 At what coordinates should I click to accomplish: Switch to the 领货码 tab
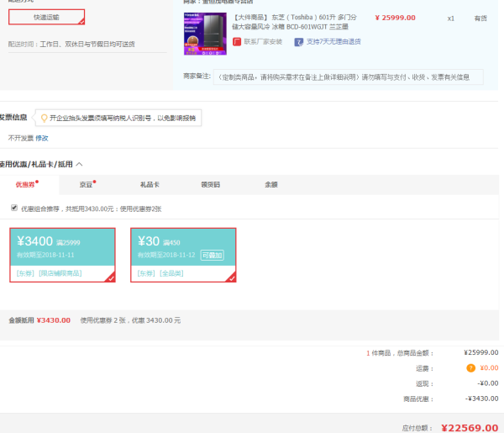[x=211, y=185]
